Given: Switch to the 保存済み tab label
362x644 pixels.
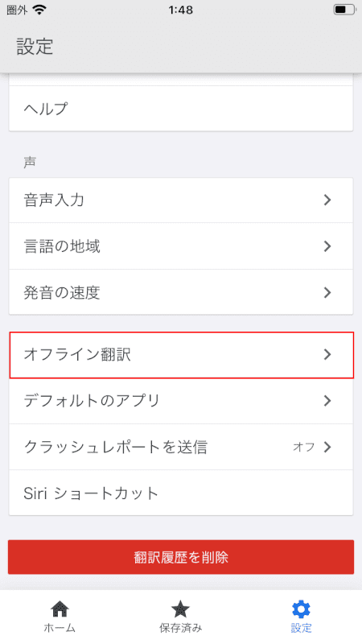Looking at the screenshot, I should (180, 628).
